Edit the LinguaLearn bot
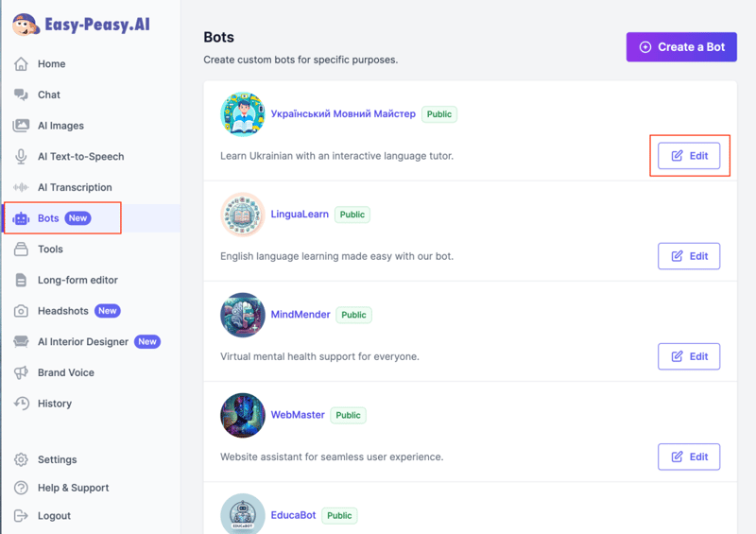 [x=689, y=256]
